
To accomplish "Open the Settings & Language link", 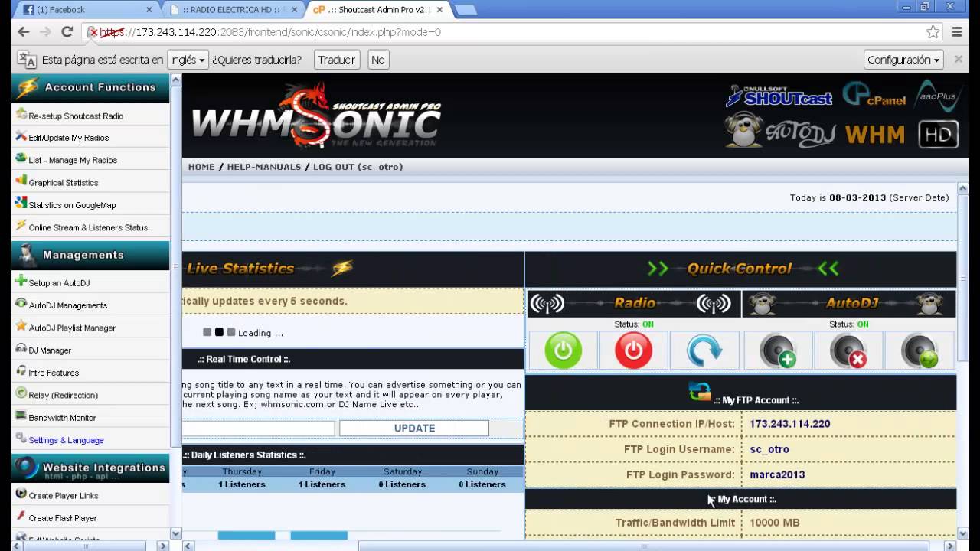I will click(x=66, y=440).
